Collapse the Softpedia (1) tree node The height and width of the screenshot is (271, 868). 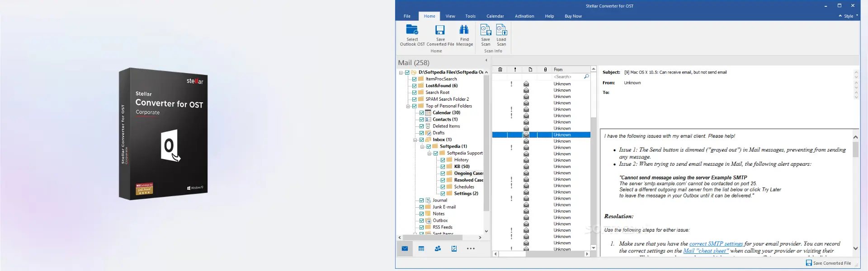(x=422, y=146)
